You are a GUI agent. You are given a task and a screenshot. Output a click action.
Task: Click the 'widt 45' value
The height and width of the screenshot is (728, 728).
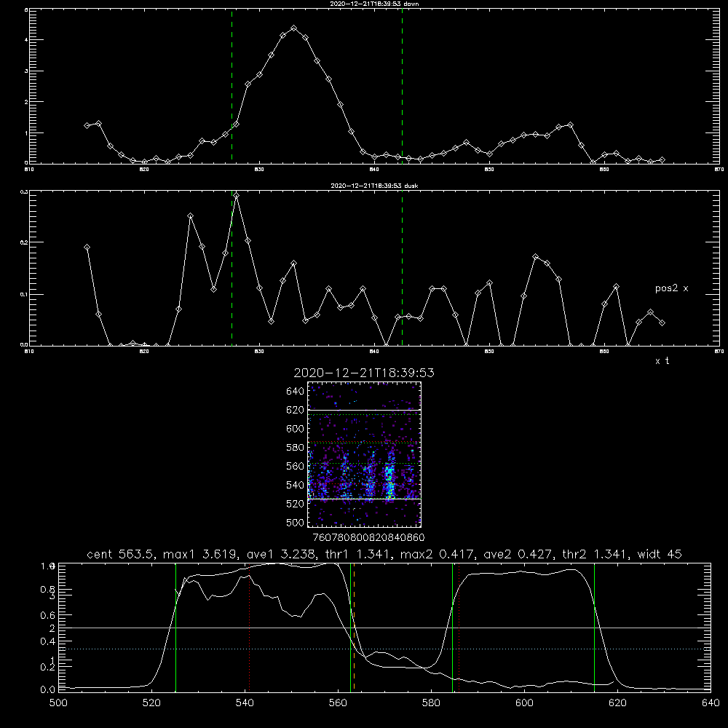pyautogui.click(x=660, y=554)
